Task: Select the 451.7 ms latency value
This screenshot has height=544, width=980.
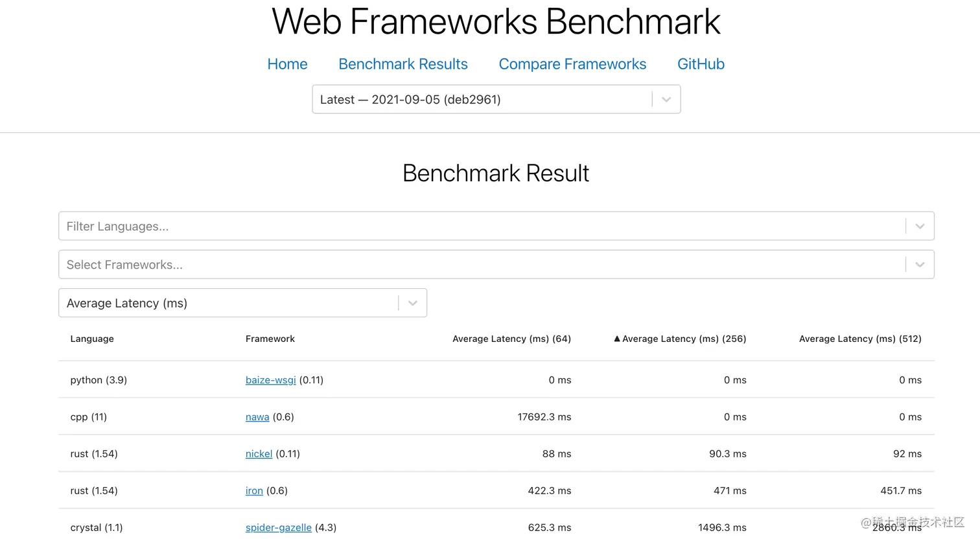Action: click(x=901, y=491)
